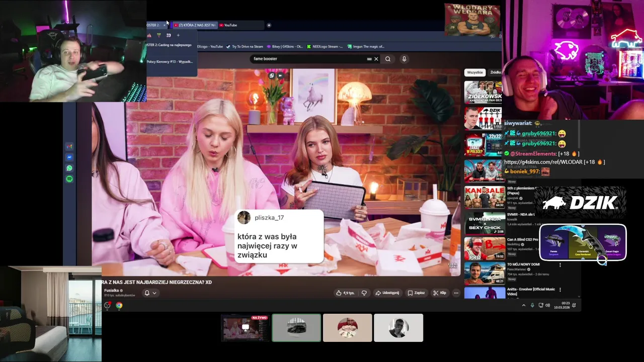Viewport: 644px width, 362px height.
Task: Open the clock showing 00:23 10.03.2026
Action: pyautogui.click(x=561, y=305)
